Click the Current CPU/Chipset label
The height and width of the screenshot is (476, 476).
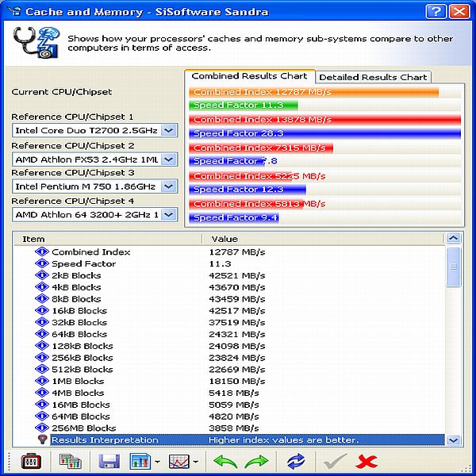tap(62, 92)
